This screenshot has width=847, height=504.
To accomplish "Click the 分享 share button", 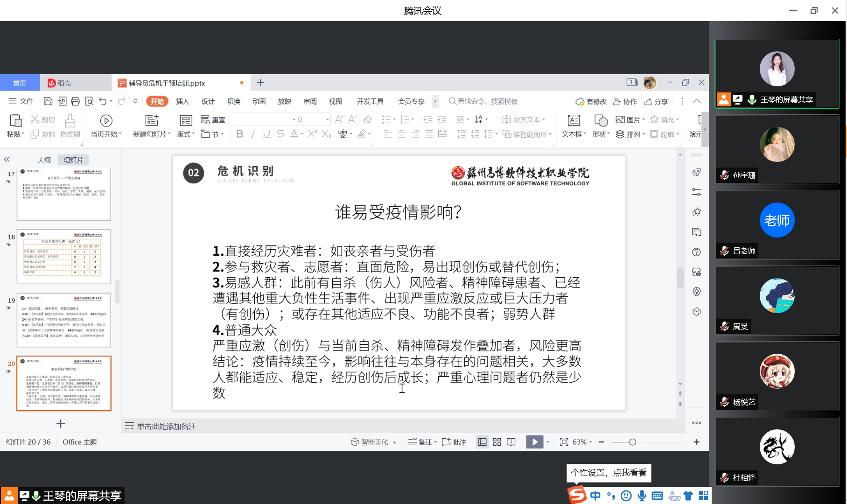I will pos(656,101).
